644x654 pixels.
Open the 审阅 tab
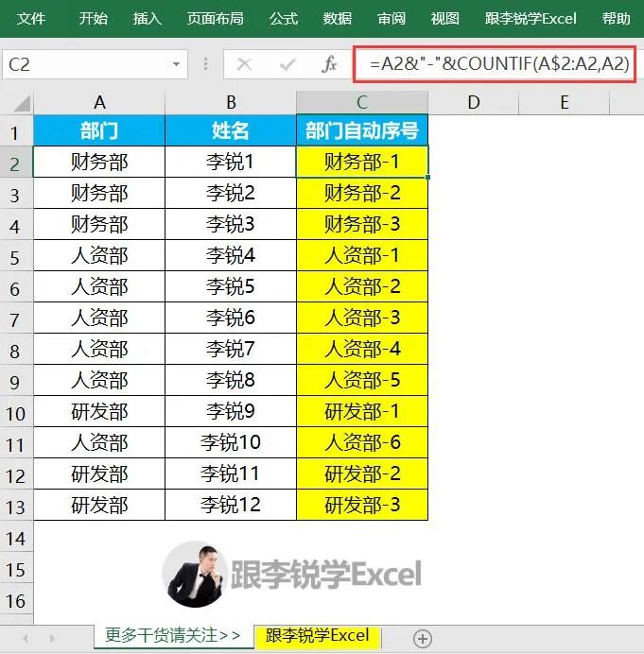392,18
